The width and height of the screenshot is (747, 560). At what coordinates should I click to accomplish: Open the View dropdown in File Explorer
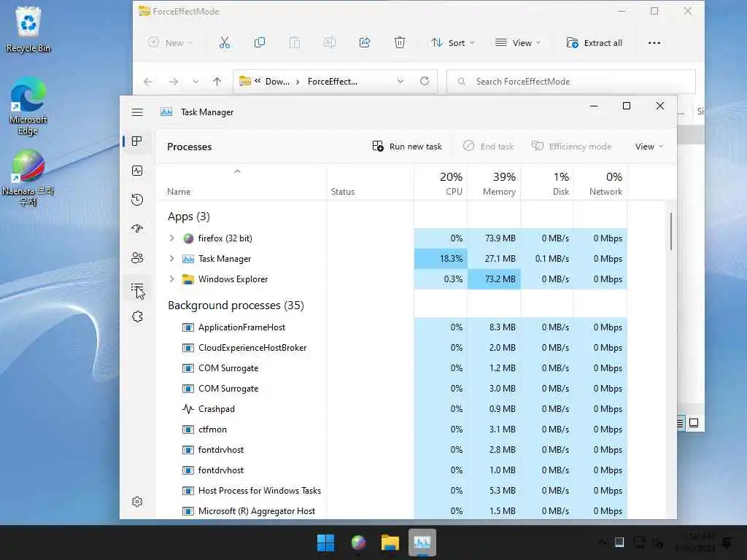coord(518,43)
